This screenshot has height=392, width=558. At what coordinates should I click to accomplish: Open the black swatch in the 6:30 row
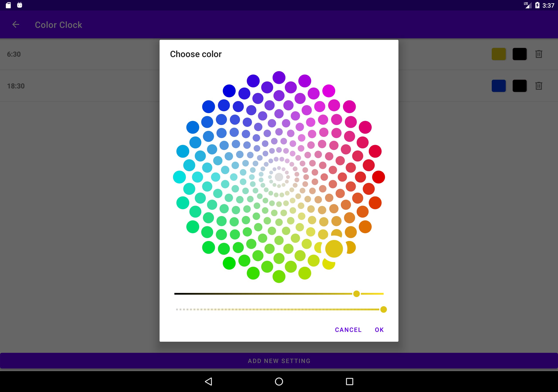pyautogui.click(x=519, y=54)
